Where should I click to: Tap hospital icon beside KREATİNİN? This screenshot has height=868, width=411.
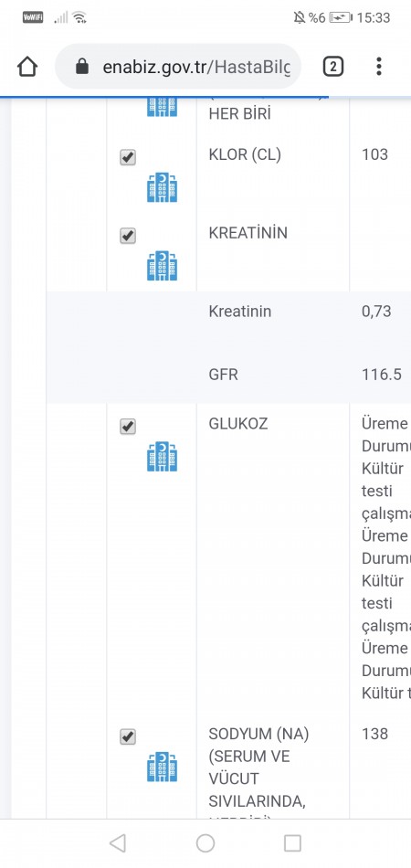pyautogui.click(x=162, y=266)
